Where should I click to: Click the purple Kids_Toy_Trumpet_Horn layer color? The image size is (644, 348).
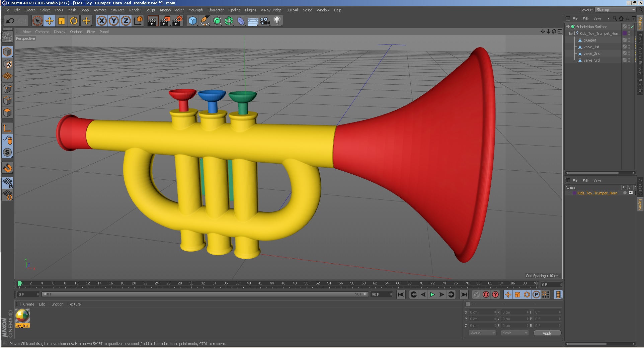click(x=574, y=193)
